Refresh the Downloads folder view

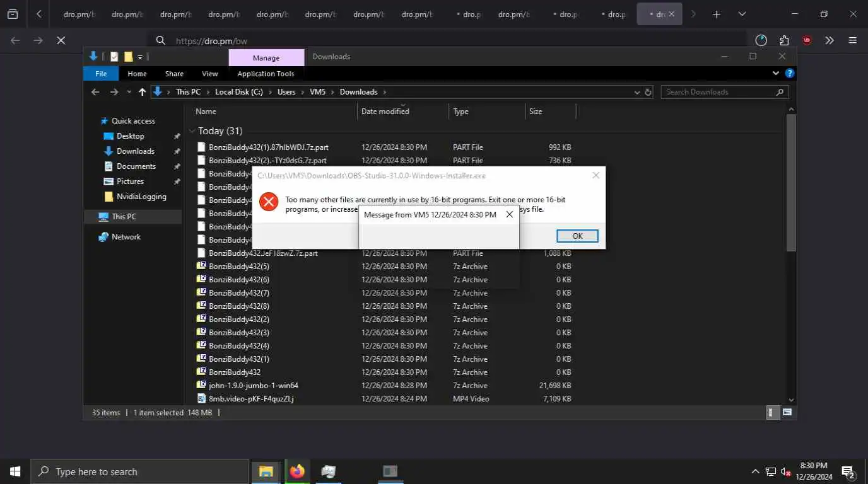pos(648,92)
